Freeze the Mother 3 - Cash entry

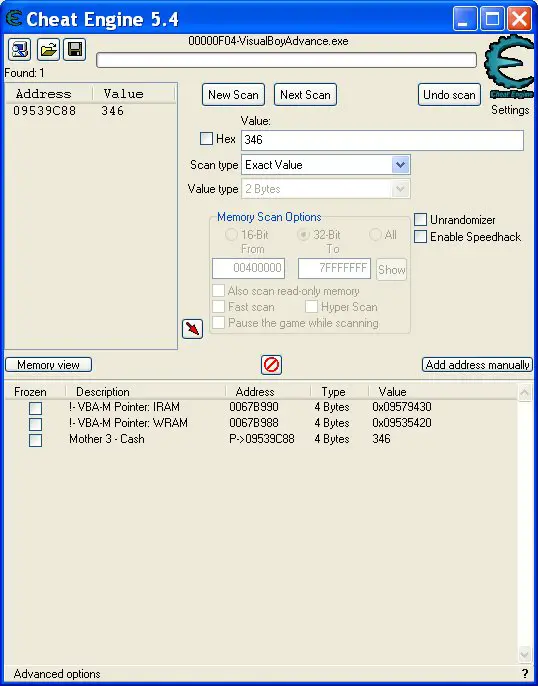coord(35,440)
